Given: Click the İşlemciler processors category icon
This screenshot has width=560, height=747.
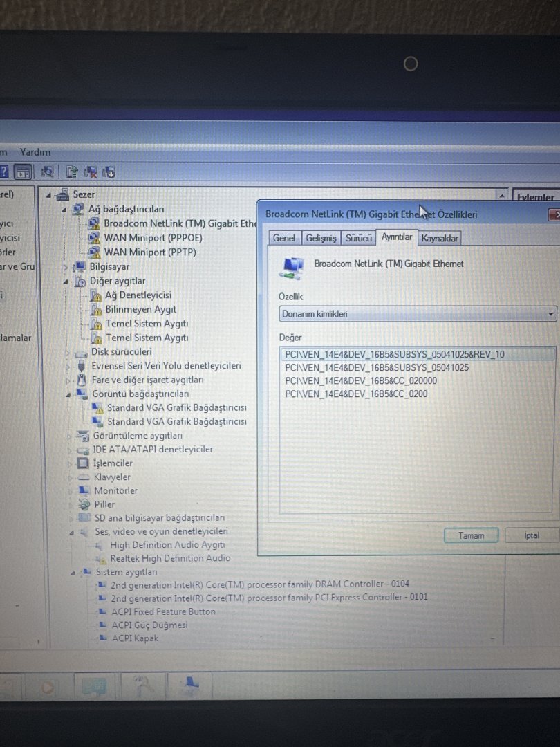Looking at the screenshot, I should tap(84, 463).
